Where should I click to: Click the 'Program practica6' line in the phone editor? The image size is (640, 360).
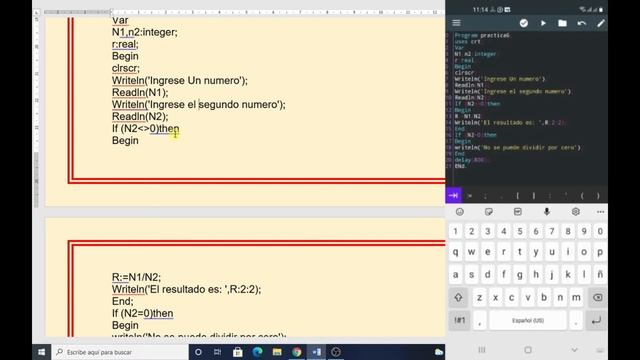482,36
